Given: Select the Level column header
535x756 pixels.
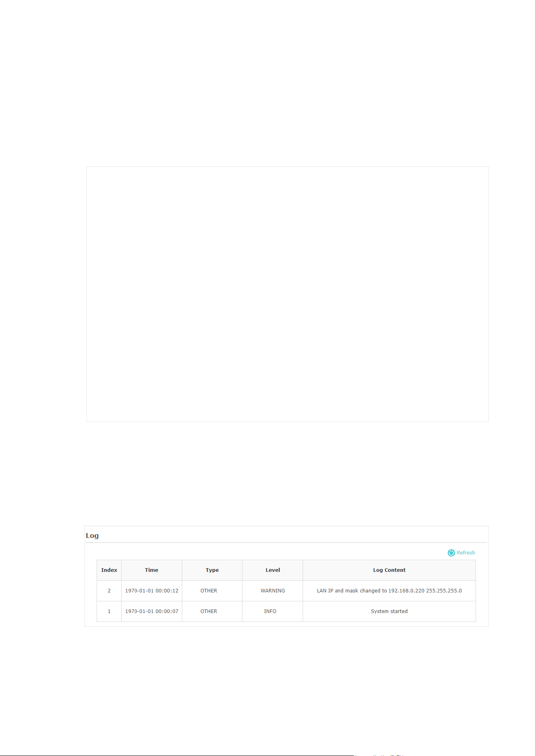Looking at the screenshot, I should [273, 570].
